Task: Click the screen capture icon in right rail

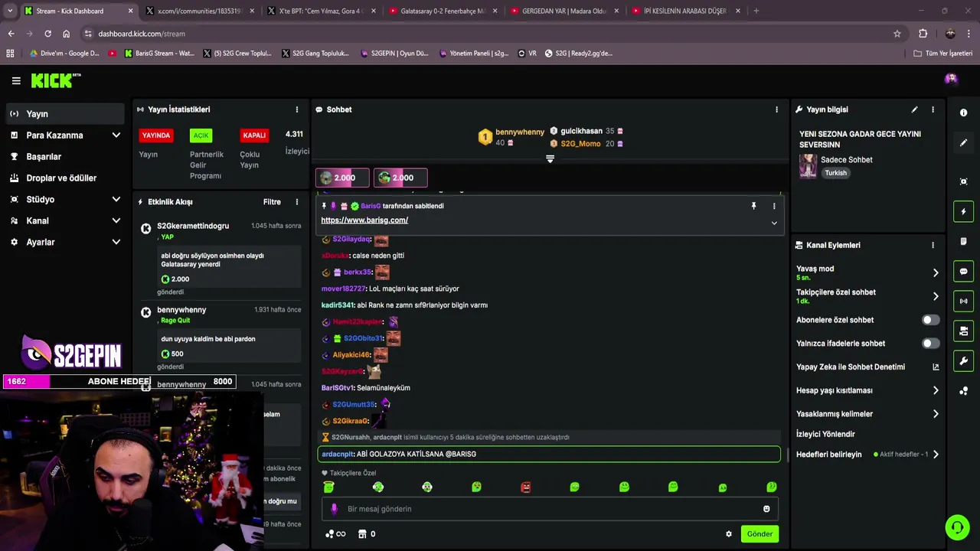Action: pos(963,181)
